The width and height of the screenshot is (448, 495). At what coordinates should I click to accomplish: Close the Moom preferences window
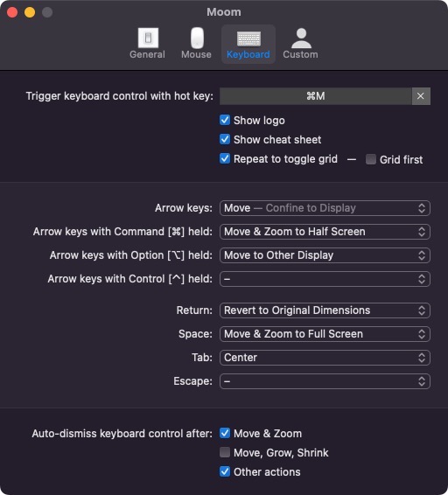[12, 12]
